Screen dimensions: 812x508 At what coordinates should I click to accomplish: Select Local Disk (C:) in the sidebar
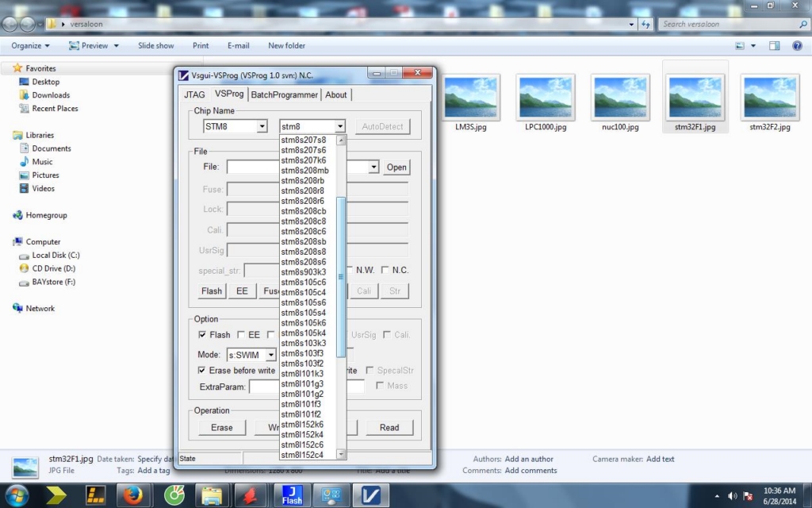coord(56,256)
